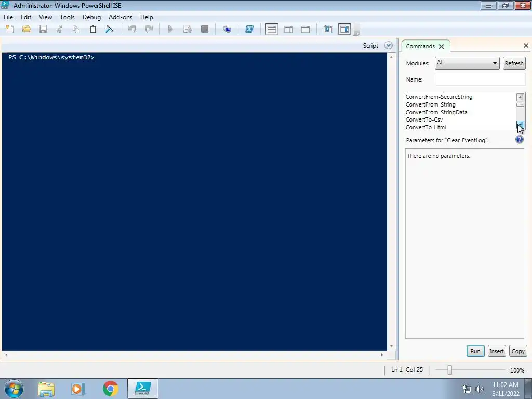The image size is (532, 399).
Task: Open the Debug menu
Action: pos(91,17)
